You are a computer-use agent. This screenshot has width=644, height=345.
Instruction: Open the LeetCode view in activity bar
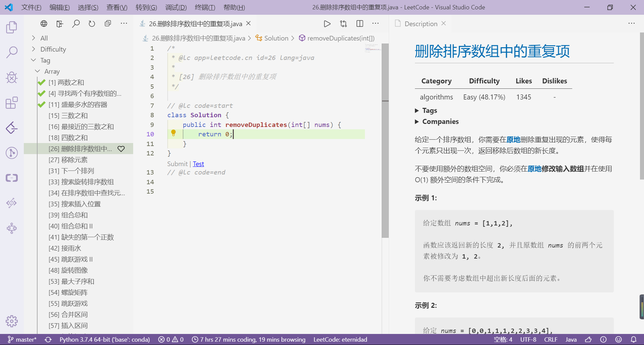point(12,128)
